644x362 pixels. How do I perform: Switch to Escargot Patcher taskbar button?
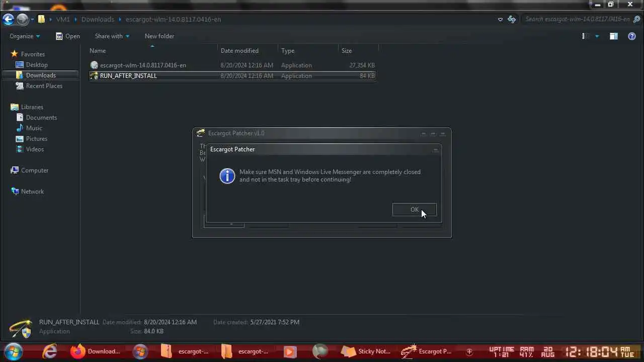pos(427,351)
